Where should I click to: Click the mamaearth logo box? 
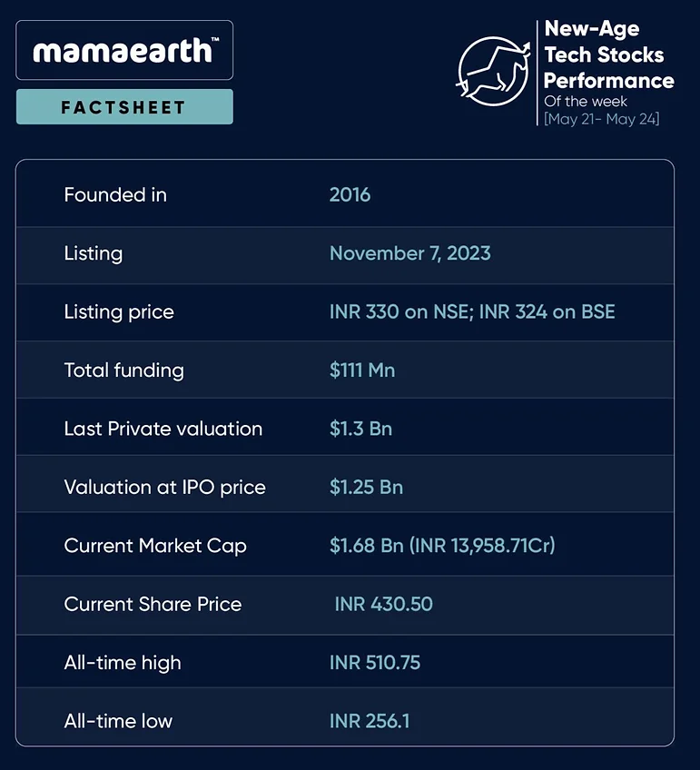124,50
